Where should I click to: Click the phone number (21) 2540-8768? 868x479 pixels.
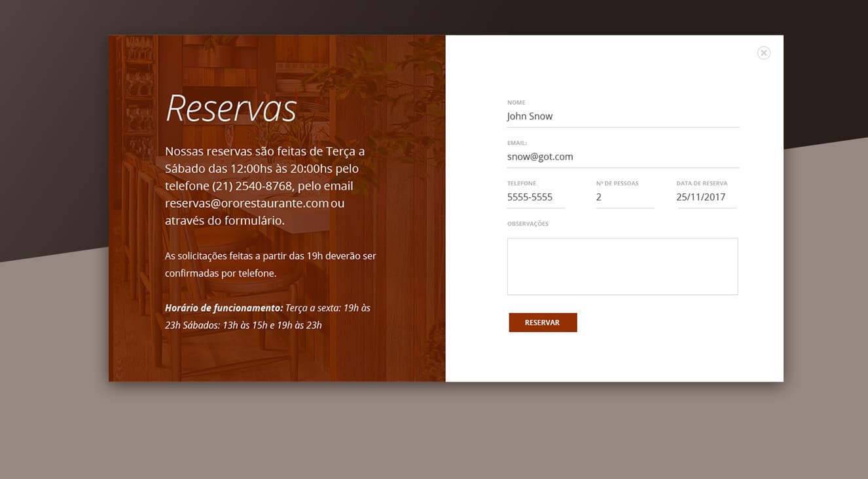[252, 186]
